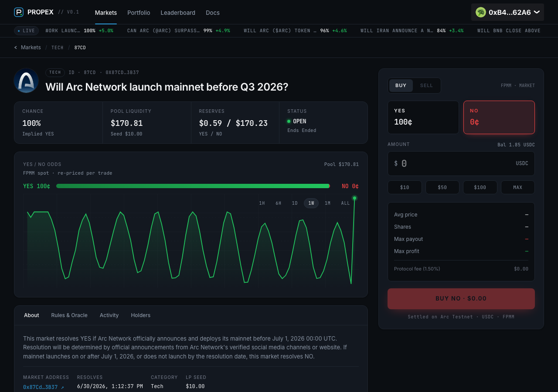Screen dimensions: 558x392
Task: Click the 'WILL IRAN ANNOUNCE A N…' ticker item
Action: [x=412, y=31]
